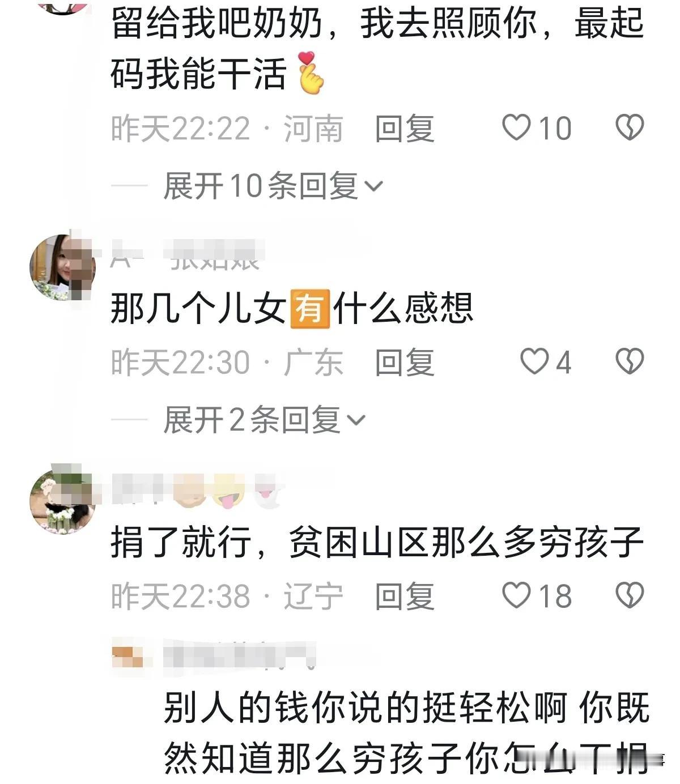Reply to the 22:38 Liaoning comment
The width and height of the screenshot is (680, 784).
pos(405,596)
